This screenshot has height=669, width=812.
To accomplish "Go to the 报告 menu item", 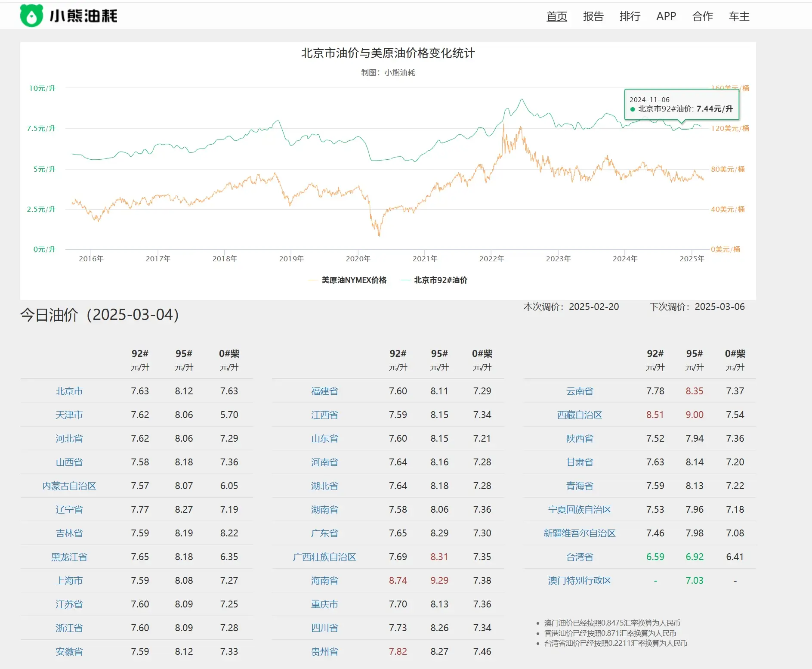I will (593, 16).
